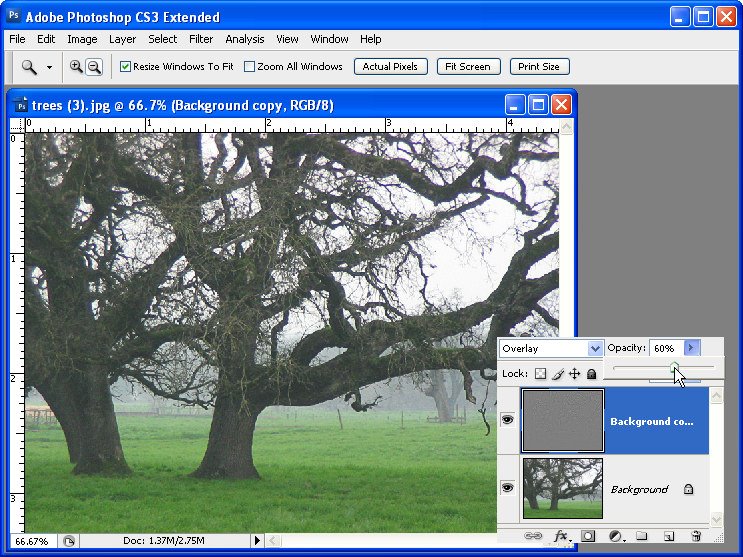743x557 pixels.
Task: Select the Background layer thumbnail
Action: pos(563,488)
